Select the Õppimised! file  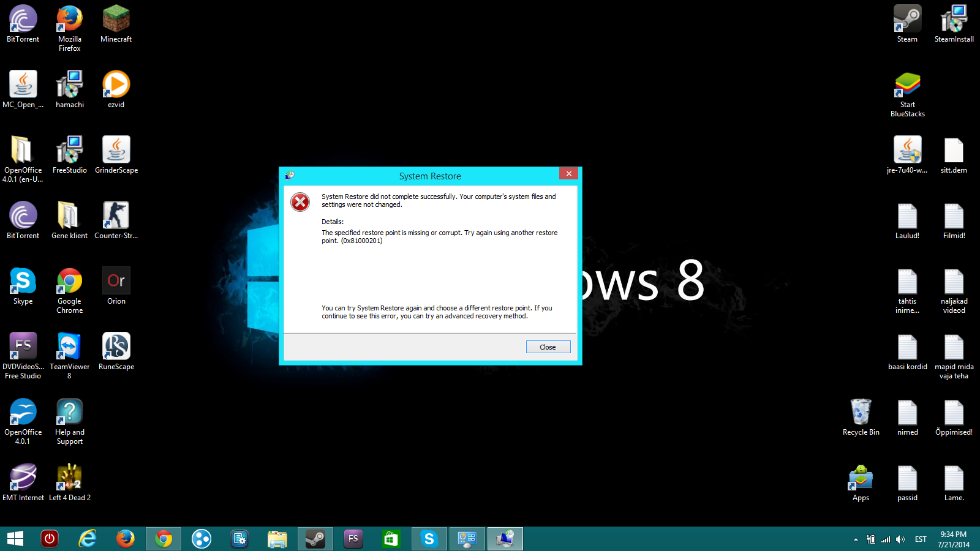954,416
